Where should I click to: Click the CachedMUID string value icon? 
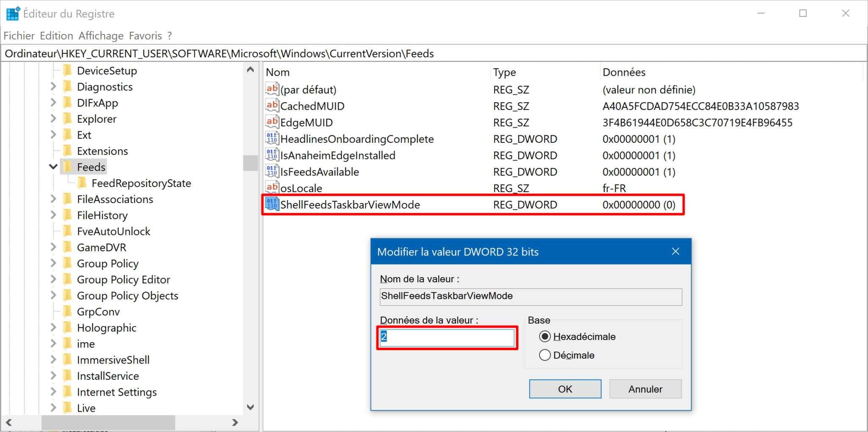coord(272,106)
